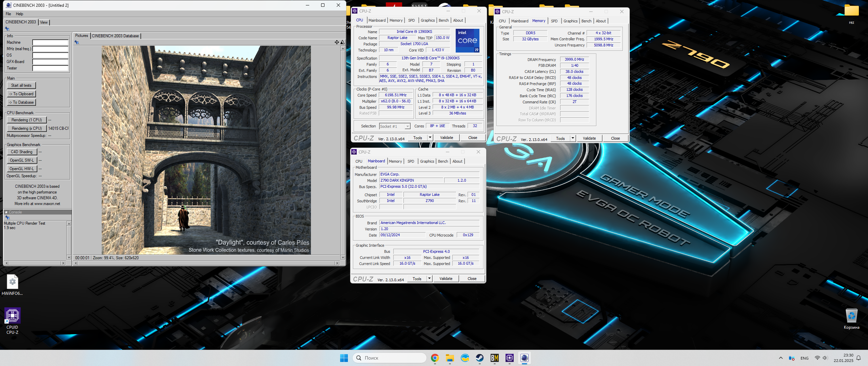
Task: Open the HWiNFO64 desktop shortcut
Action: point(12,285)
